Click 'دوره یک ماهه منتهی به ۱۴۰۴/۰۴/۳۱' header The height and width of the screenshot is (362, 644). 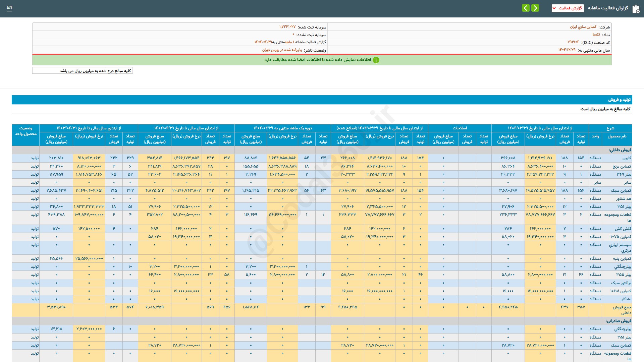282,128
